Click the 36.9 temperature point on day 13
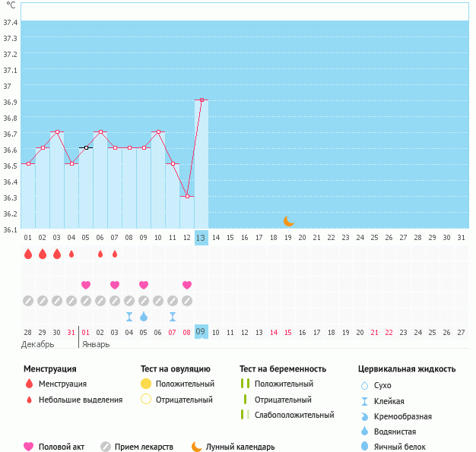Viewport: 476px width, 452px height. pos(202,100)
